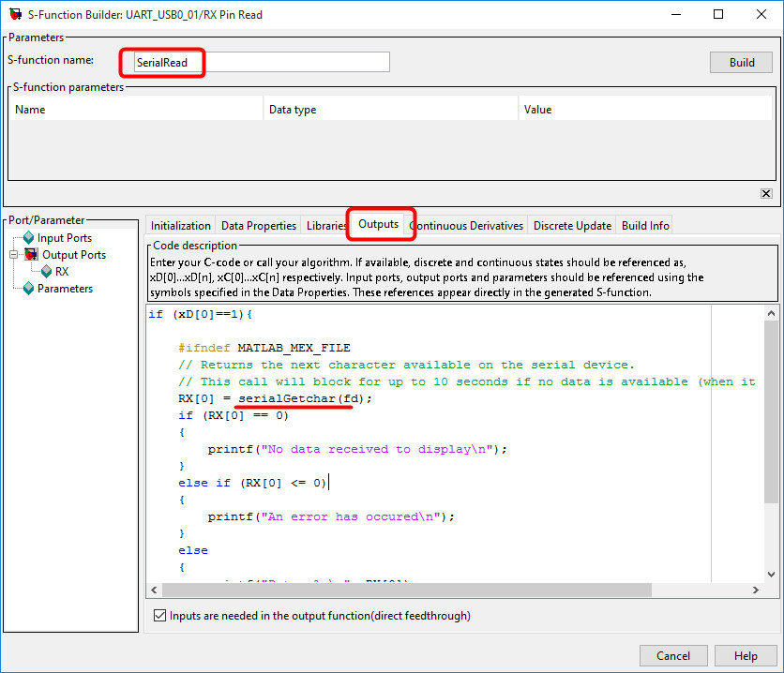Open Help from the dialog
Image resolution: width=784 pixels, height=673 pixels.
(x=746, y=655)
